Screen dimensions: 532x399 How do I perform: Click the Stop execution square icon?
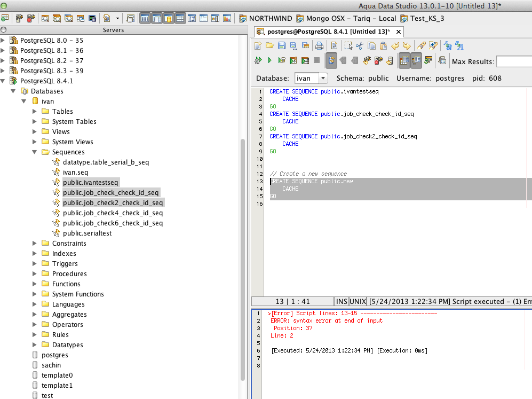tap(316, 61)
